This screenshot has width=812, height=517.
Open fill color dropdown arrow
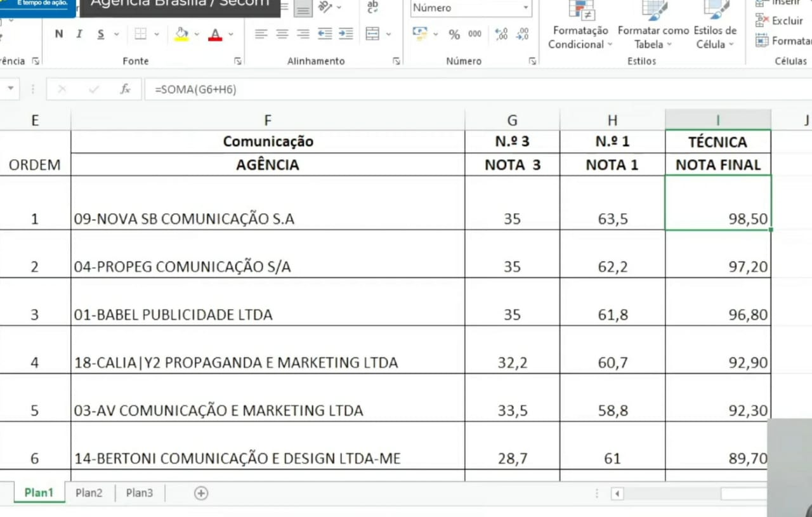click(197, 34)
